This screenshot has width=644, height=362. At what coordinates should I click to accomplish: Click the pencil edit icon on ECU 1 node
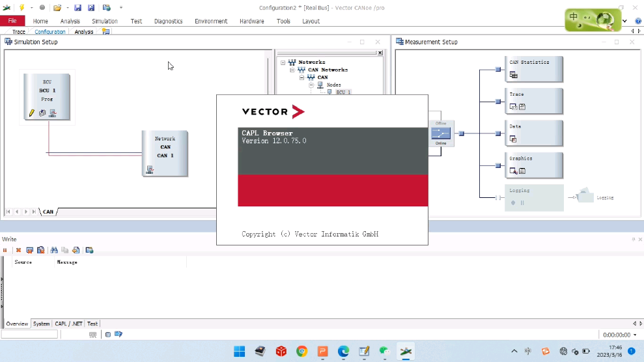pyautogui.click(x=32, y=113)
